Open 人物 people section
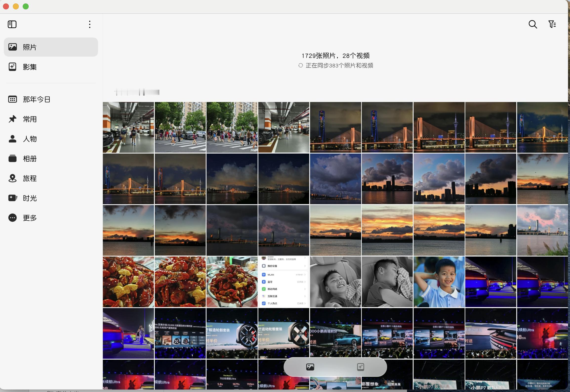Screen dimensions: 570x392 tap(51, 139)
